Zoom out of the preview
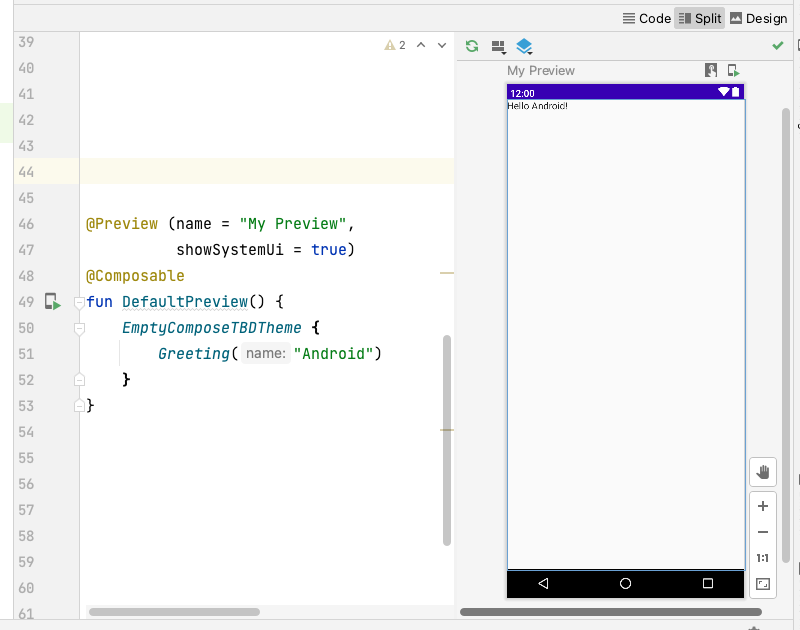The width and height of the screenshot is (800, 630). (762, 532)
